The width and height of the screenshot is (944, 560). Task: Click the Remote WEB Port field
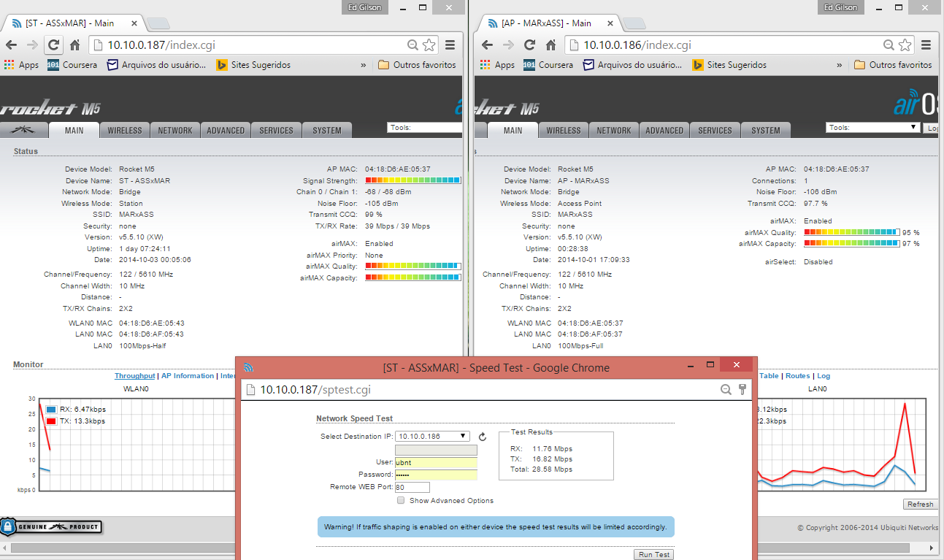click(x=412, y=487)
